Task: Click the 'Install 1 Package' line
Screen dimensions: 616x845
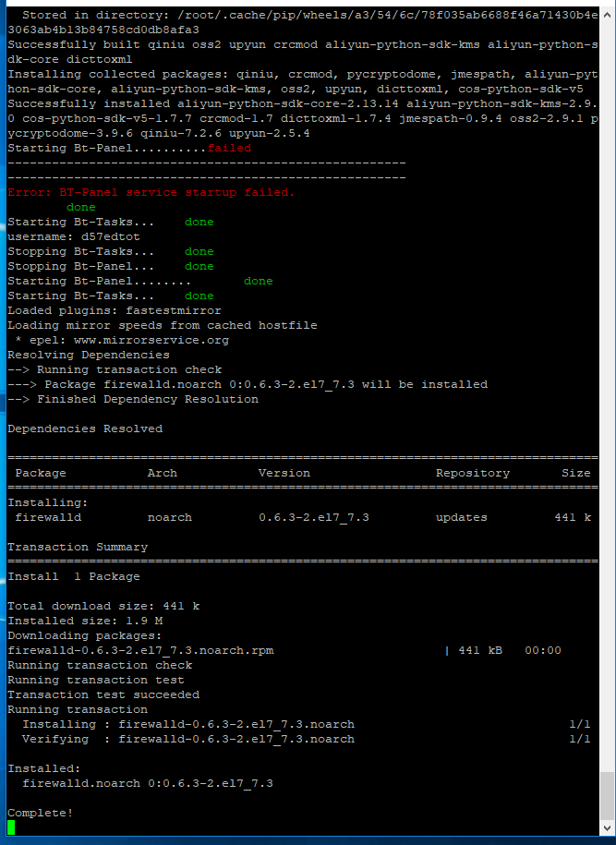Action: click(x=73, y=576)
